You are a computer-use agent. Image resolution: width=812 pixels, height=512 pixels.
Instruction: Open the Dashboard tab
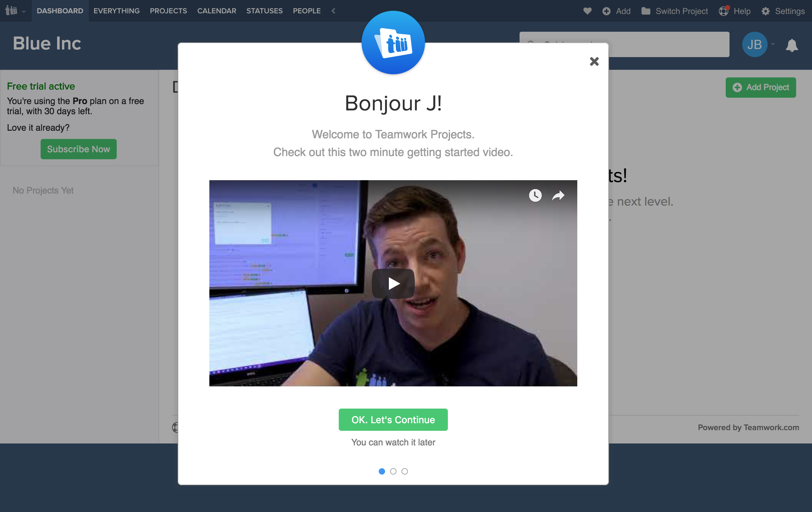coord(60,11)
